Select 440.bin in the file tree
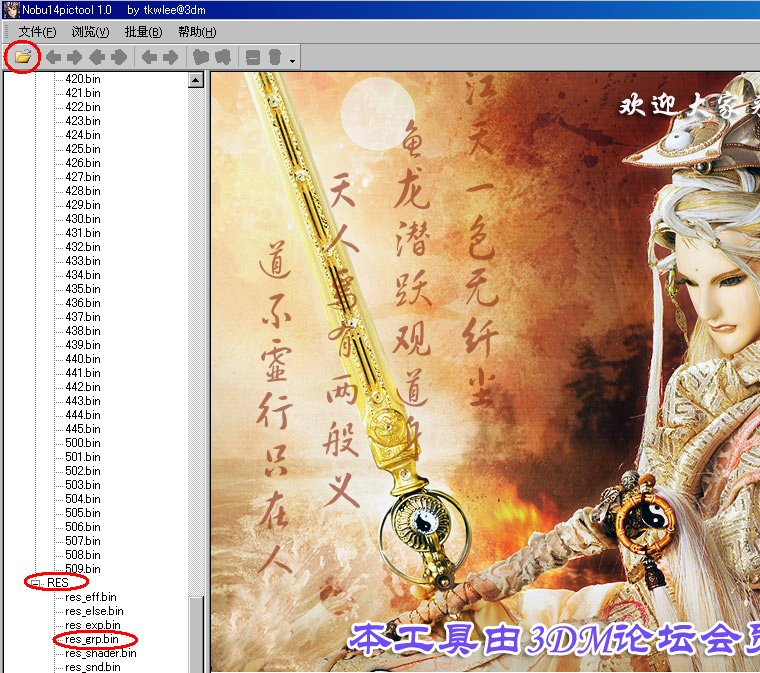 click(x=83, y=359)
